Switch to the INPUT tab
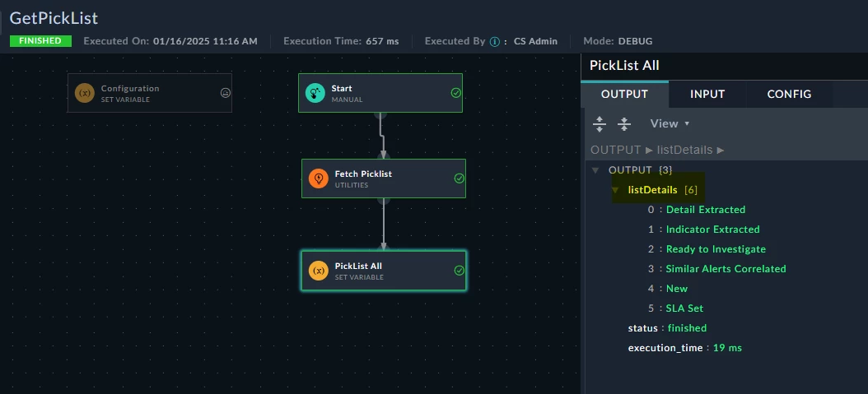This screenshot has width=868, height=394. [x=707, y=94]
